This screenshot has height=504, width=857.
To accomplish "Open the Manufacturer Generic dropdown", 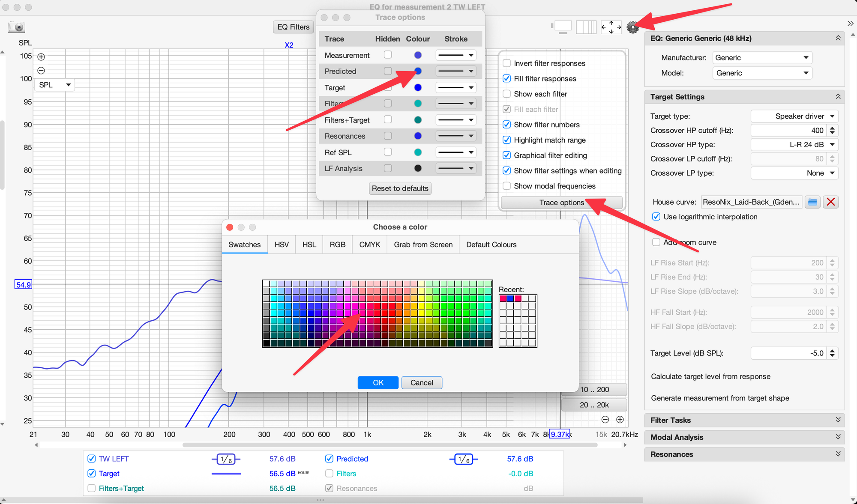I will 762,58.
